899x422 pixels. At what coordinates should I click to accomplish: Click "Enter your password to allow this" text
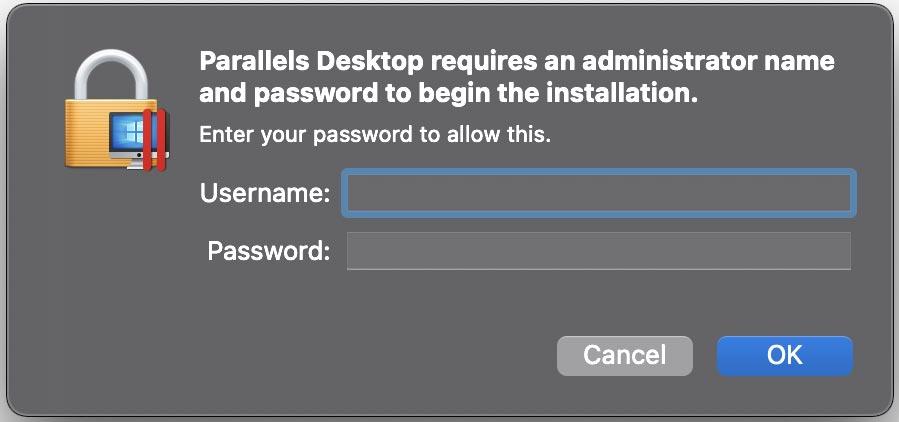click(x=375, y=134)
